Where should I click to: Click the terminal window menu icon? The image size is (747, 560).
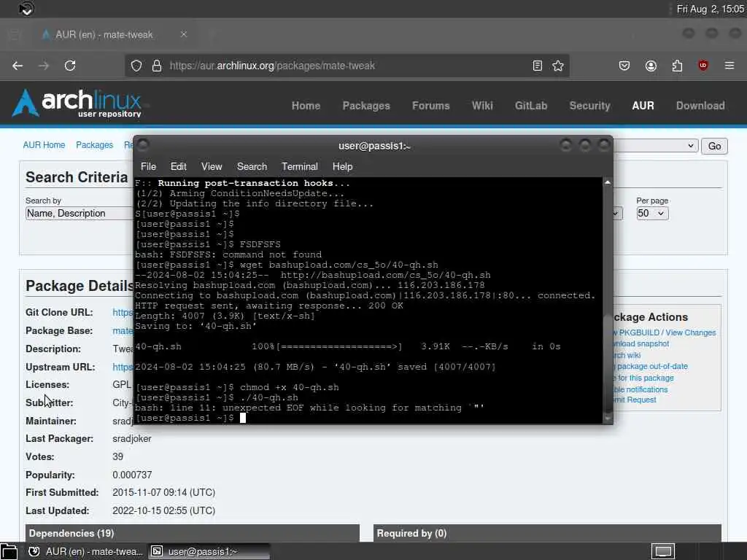[143, 145]
